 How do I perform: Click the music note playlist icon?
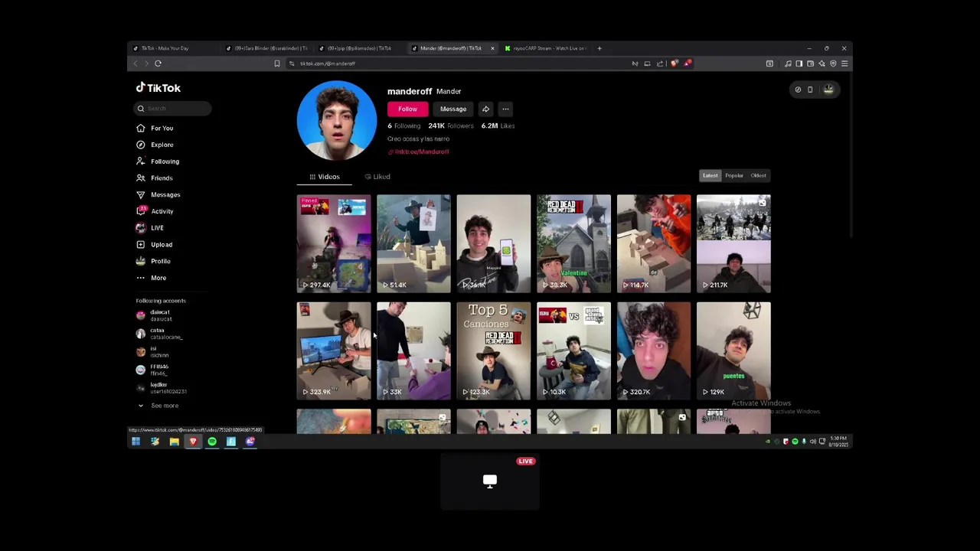tap(788, 64)
